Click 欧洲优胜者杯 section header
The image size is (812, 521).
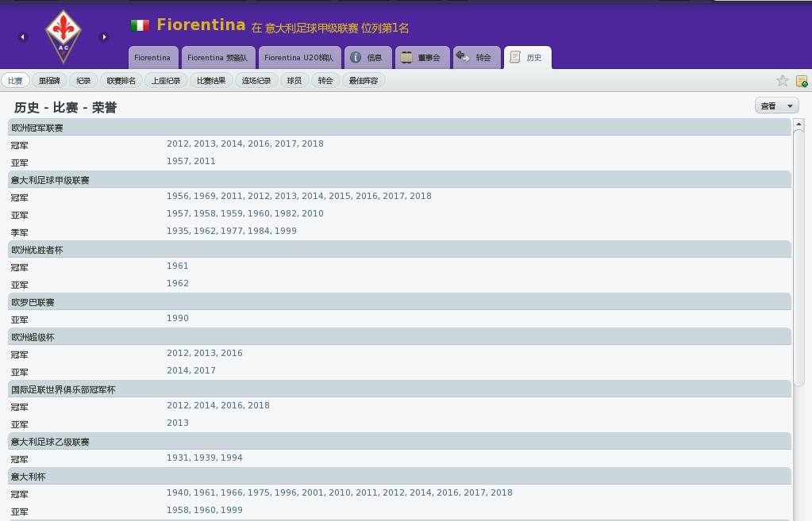[399, 250]
